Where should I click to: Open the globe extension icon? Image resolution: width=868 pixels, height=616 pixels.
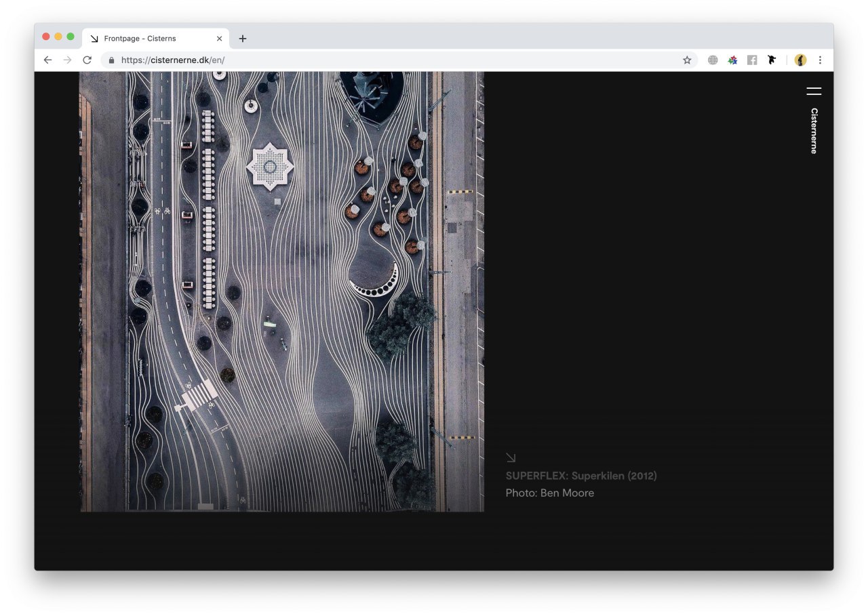click(713, 60)
